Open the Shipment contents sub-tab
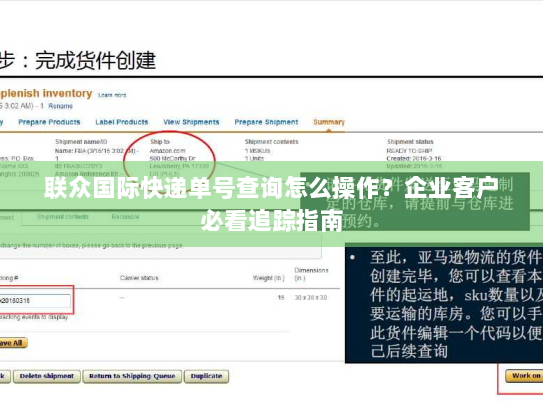 pos(63,217)
